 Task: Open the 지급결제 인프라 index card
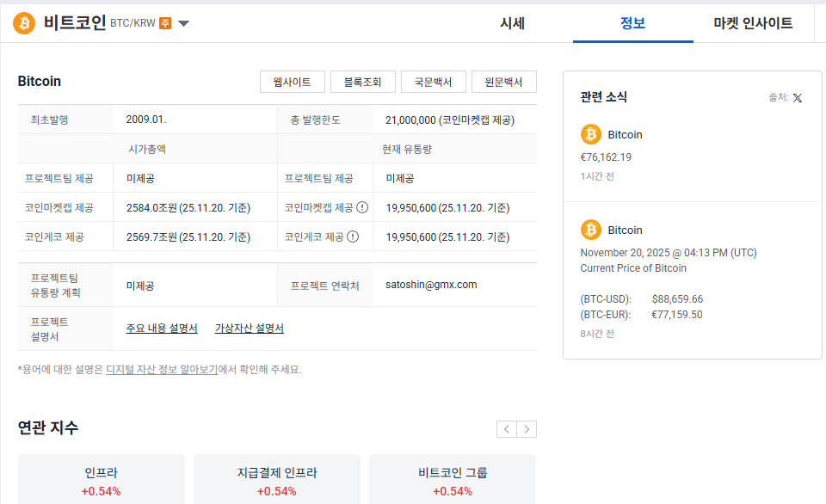pyautogui.click(x=277, y=479)
